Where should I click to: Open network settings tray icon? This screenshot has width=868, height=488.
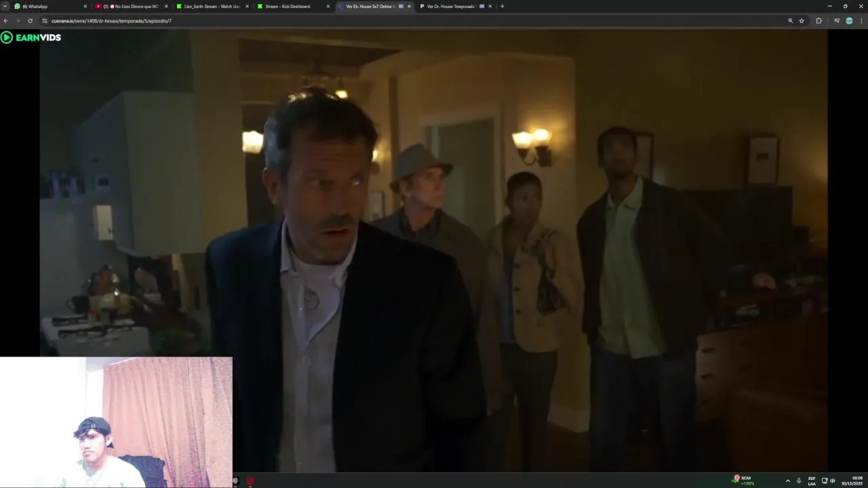(x=825, y=481)
